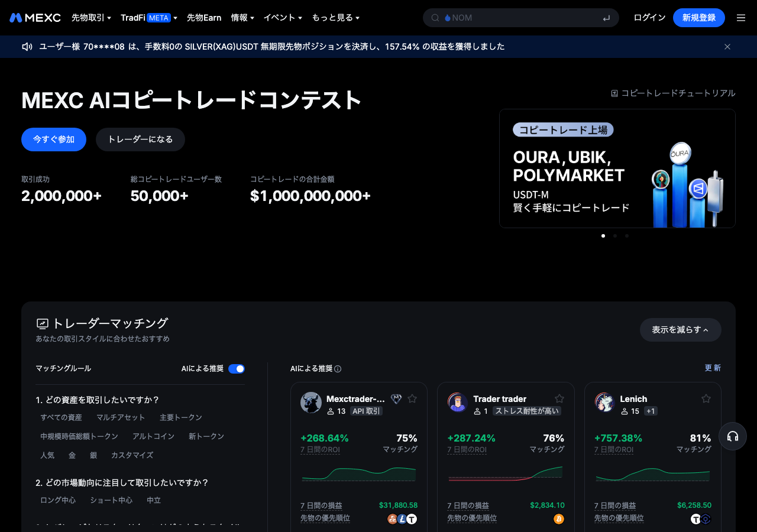
Task: Click the MEXC logo
Action: (x=35, y=18)
